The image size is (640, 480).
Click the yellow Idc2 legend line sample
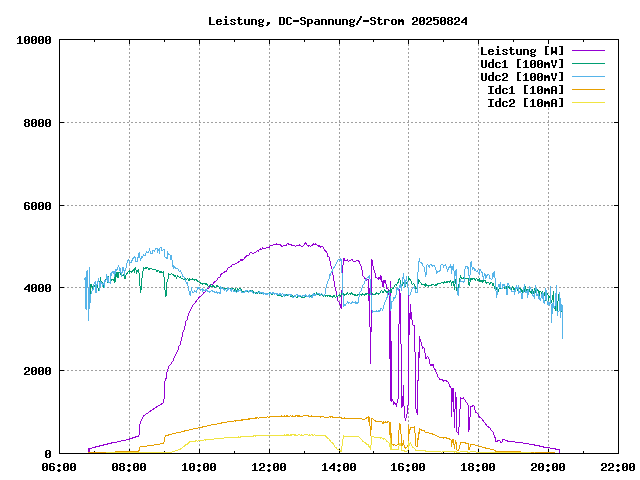588,102
